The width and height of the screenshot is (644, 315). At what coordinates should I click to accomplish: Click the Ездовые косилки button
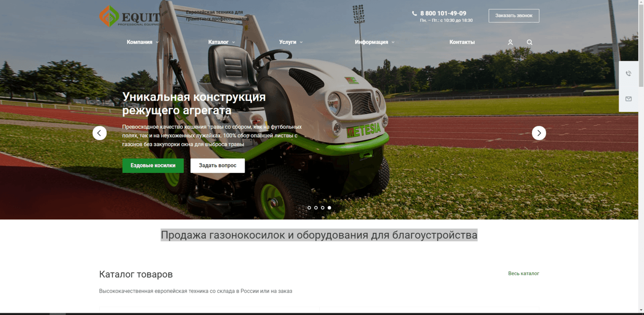tap(153, 166)
